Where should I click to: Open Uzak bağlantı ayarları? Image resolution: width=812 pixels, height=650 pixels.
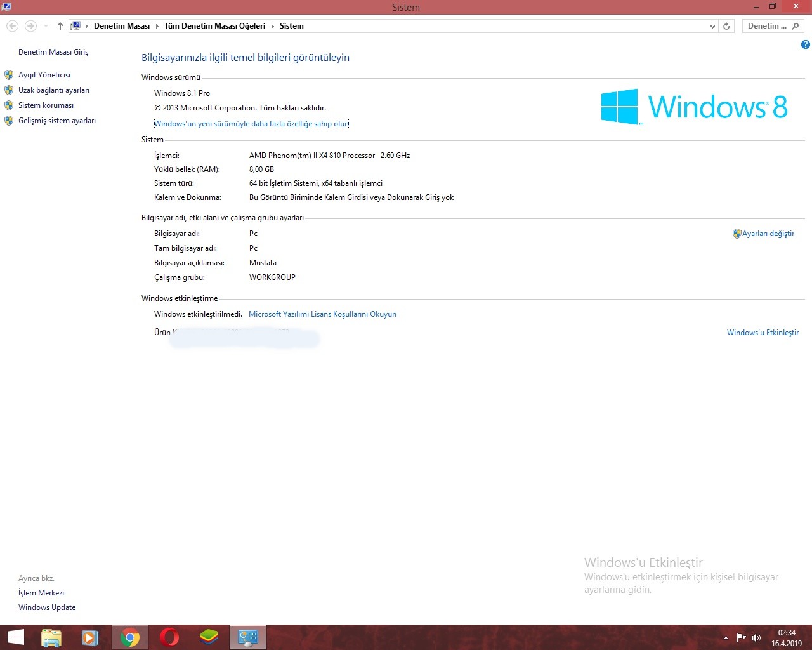(53, 90)
